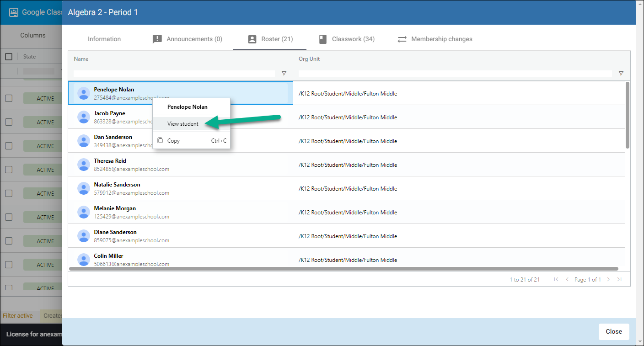Click the Name filter input field
The image size is (644, 346).
point(174,73)
